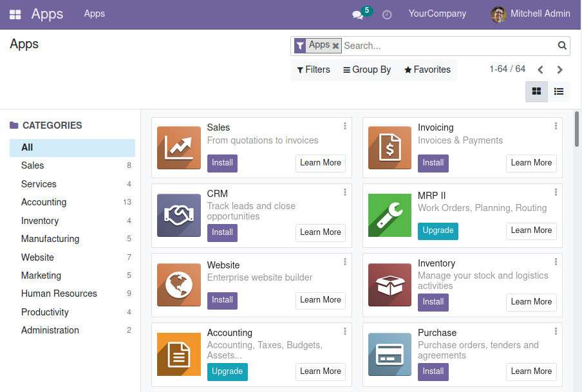Select the Accounting category in sidebar

coord(44,202)
